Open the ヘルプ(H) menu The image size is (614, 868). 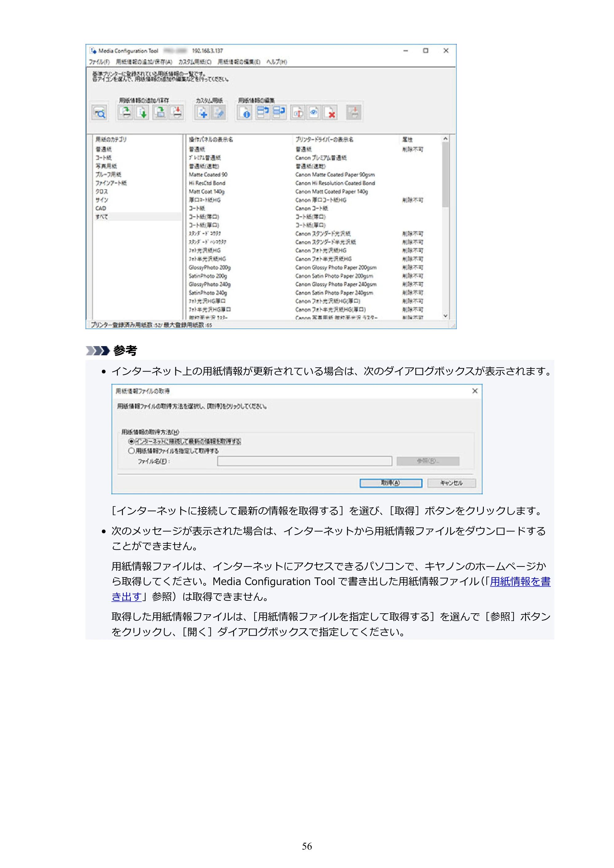click(x=277, y=62)
